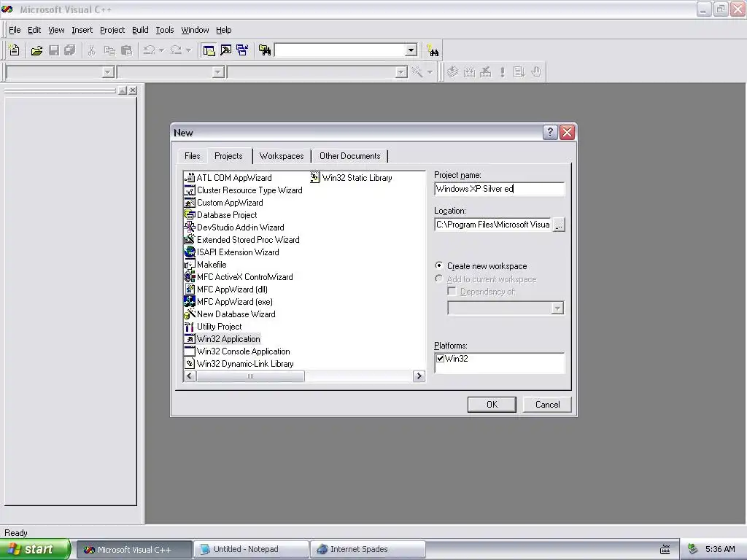Click the network tray icon near clock
The height and width of the screenshot is (560, 747).
pyautogui.click(x=693, y=550)
